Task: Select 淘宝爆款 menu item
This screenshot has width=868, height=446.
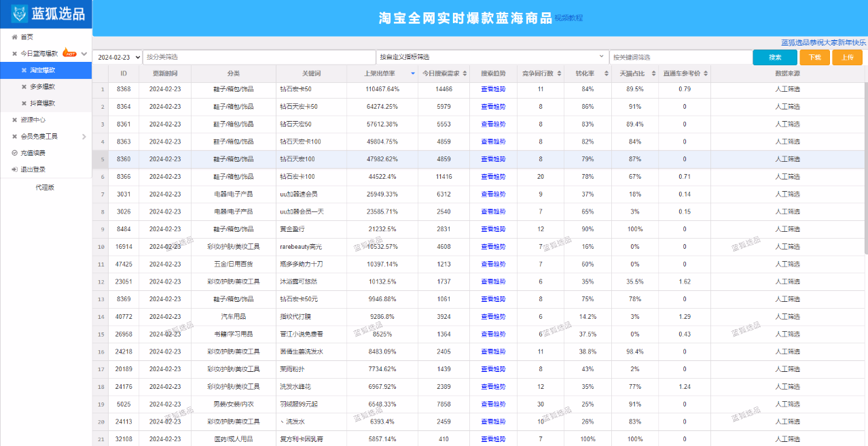Action: coord(46,70)
